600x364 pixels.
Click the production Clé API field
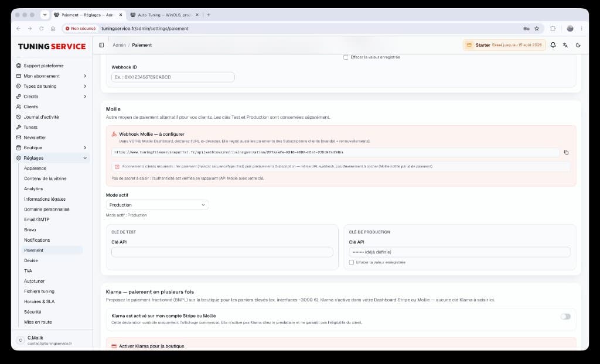tap(459, 252)
